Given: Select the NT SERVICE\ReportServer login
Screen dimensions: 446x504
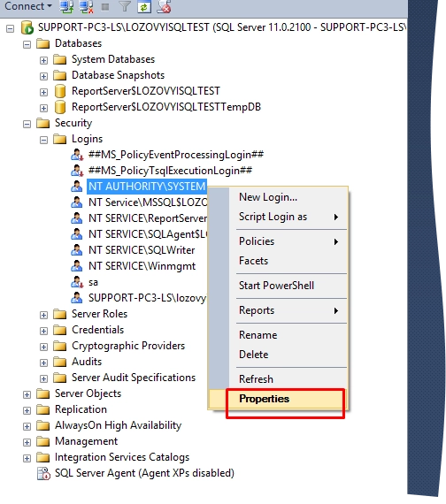Looking at the screenshot, I should pos(148,218).
